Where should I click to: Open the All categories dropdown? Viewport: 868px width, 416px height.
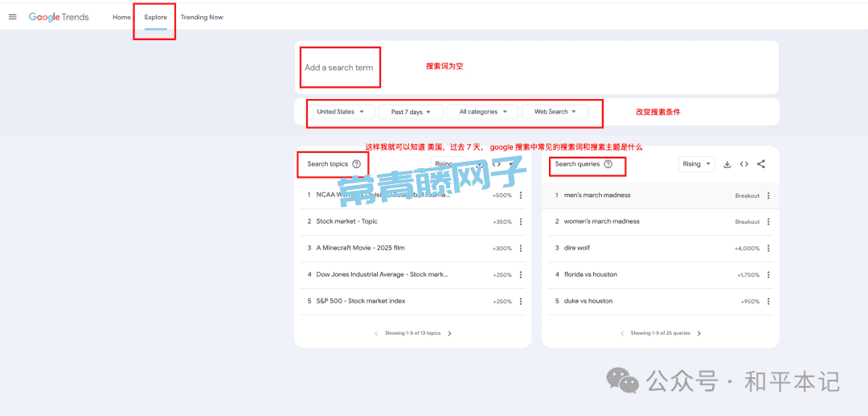point(483,112)
